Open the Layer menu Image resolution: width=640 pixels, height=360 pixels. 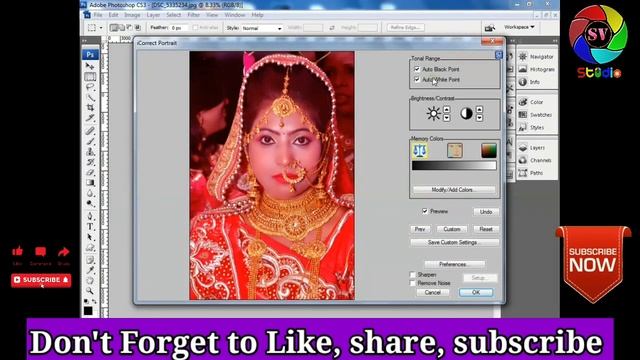tap(153, 15)
